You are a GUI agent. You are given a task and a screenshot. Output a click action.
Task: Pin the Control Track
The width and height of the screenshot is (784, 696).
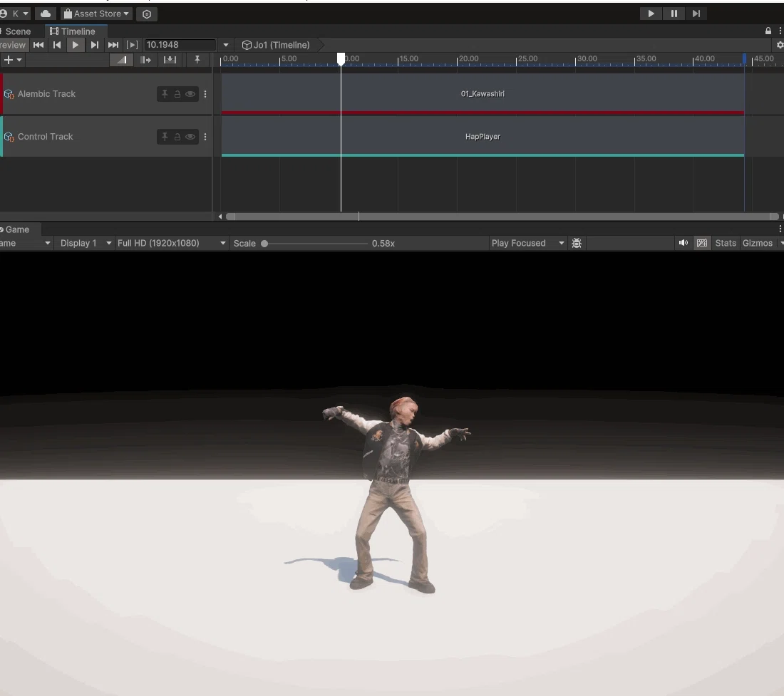tap(165, 137)
